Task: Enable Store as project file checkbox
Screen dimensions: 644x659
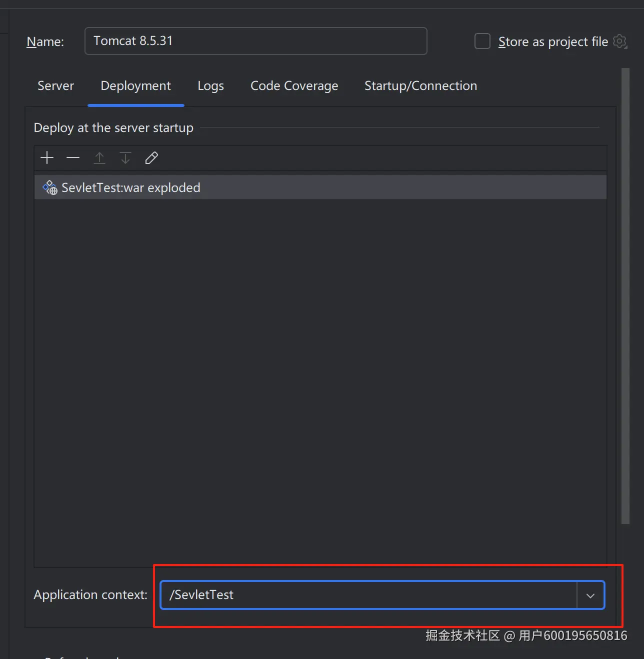Action: point(482,41)
